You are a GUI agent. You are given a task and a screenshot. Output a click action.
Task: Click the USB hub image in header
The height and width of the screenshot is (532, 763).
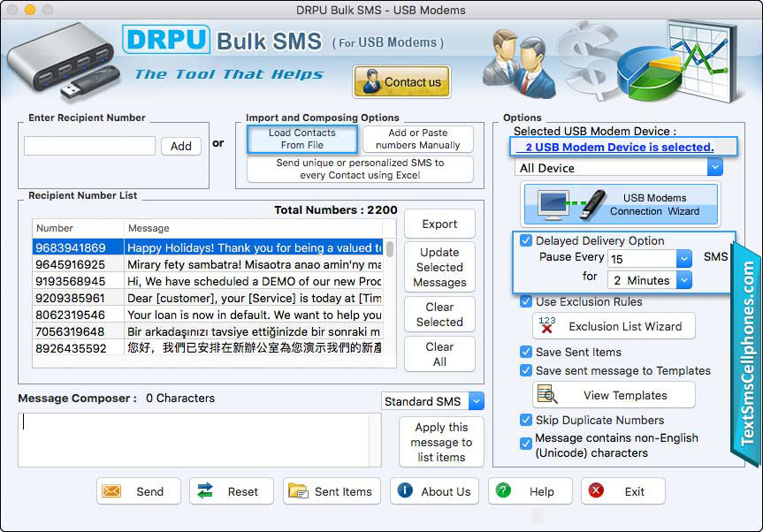pos(64,61)
